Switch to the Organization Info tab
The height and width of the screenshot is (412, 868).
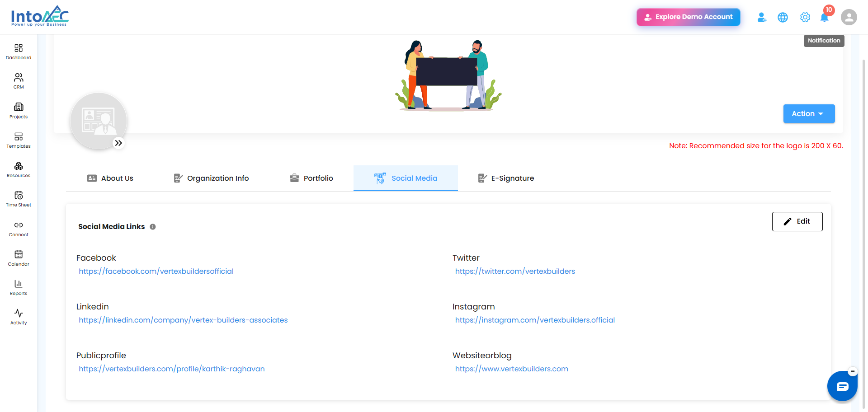pyautogui.click(x=211, y=178)
